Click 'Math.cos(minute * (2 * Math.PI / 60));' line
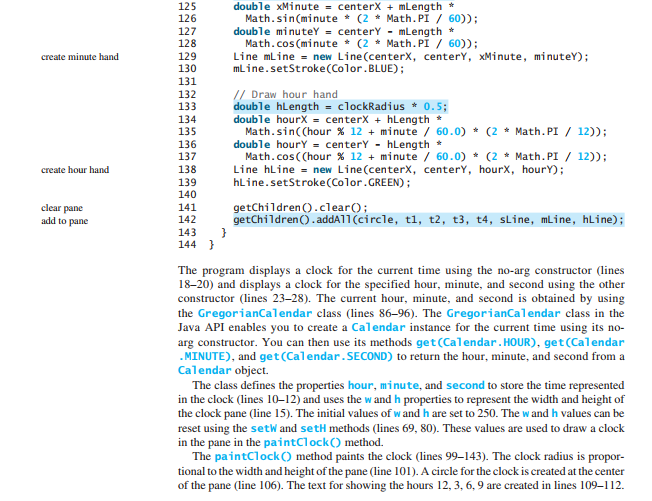Screen dimensions: 652x501 (x=361, y=44)
